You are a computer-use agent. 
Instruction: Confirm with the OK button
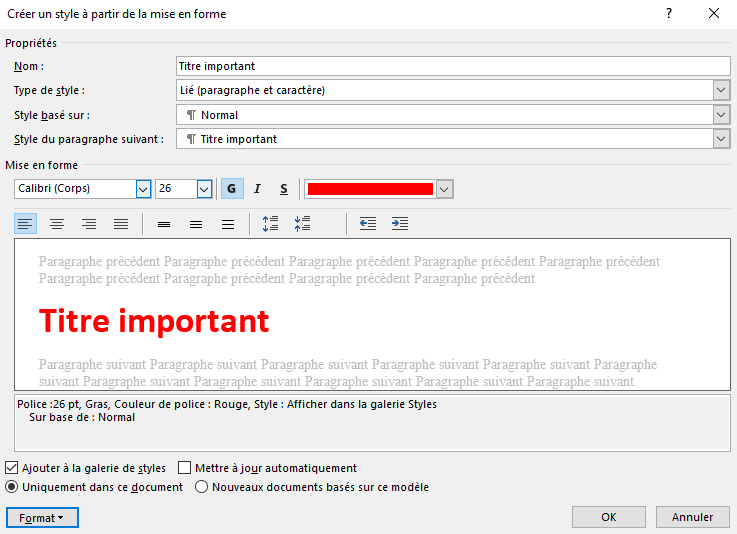(609, 517)
